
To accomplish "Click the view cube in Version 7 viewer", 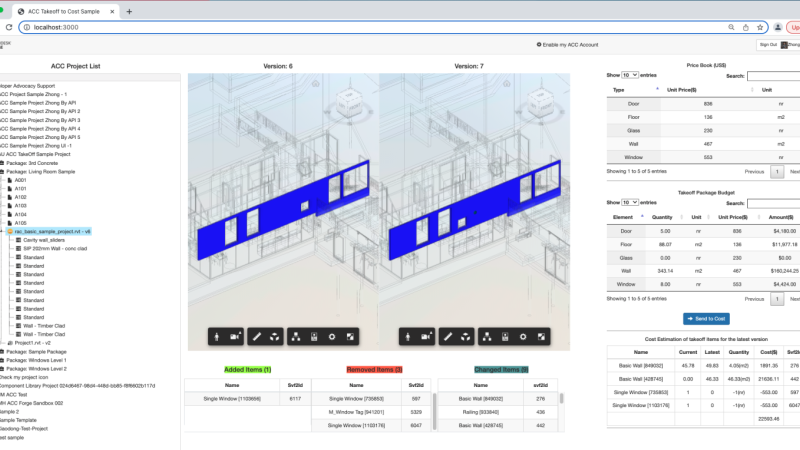I will (540, 104).
